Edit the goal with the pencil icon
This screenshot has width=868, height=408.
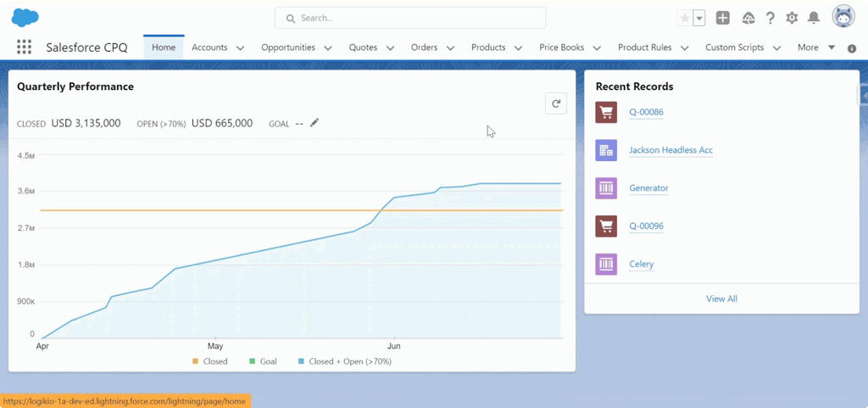point(314,123)
